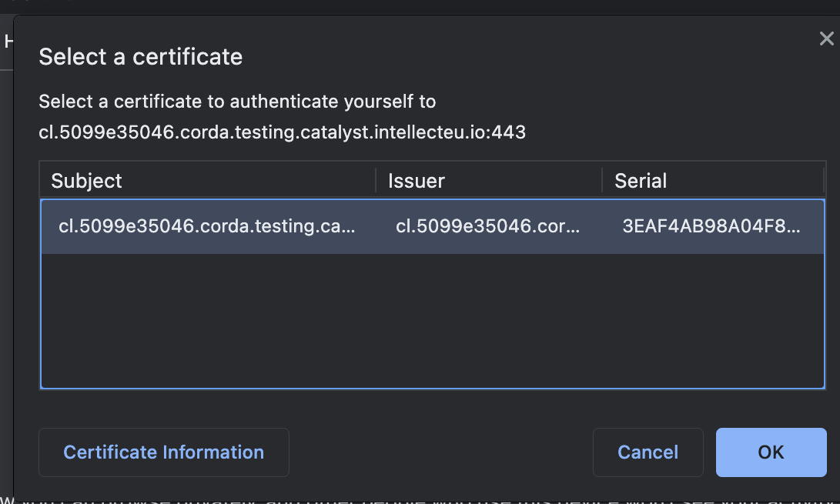Click the dialog title Select a certificate
This screenshot has height=504, width=840.
(141, 57)
